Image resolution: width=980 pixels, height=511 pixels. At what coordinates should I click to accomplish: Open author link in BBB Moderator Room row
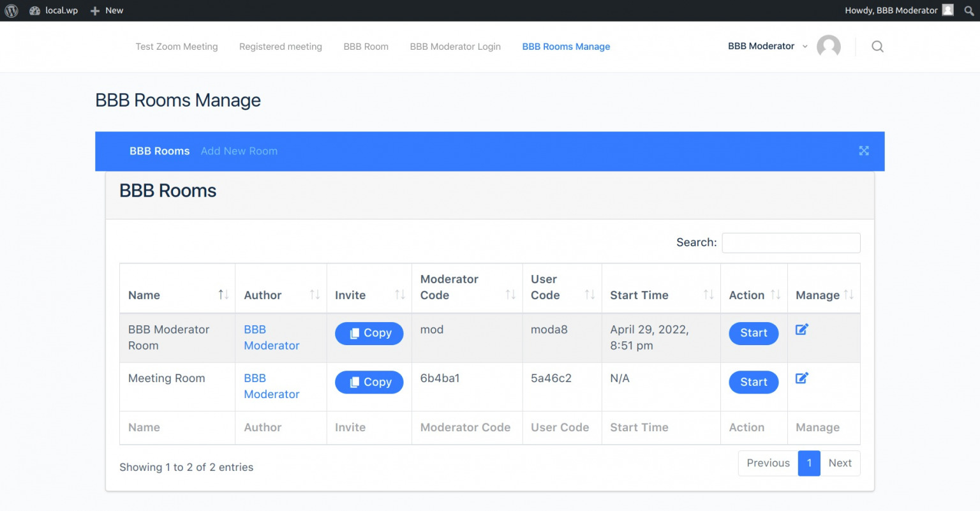coord(272,337)
